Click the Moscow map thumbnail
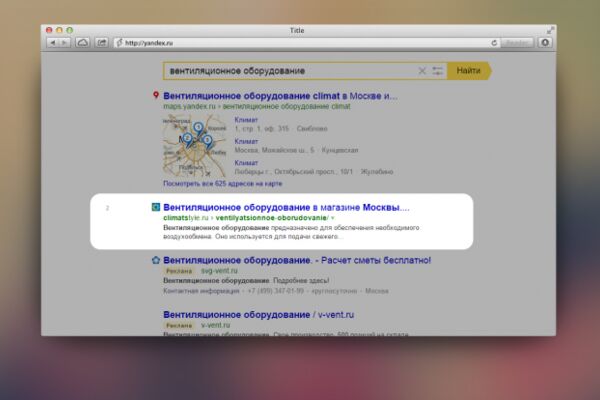 (x=195, y=145)
